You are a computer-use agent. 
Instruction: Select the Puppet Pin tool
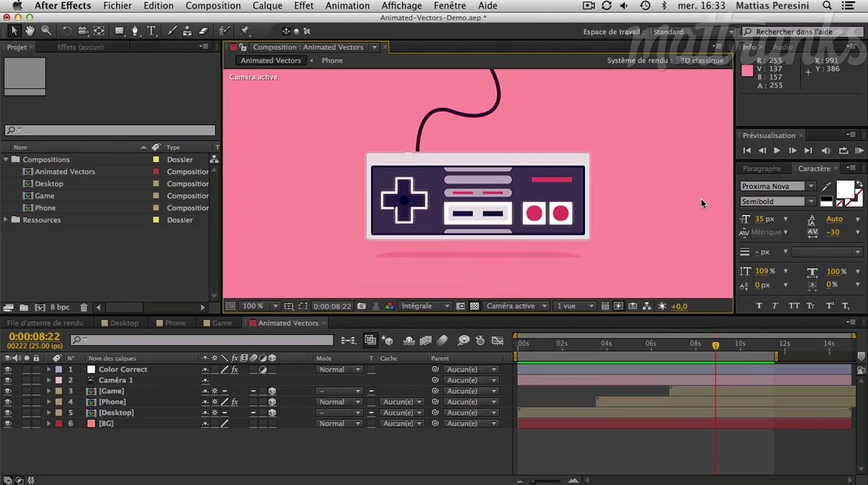click(244, 31)
